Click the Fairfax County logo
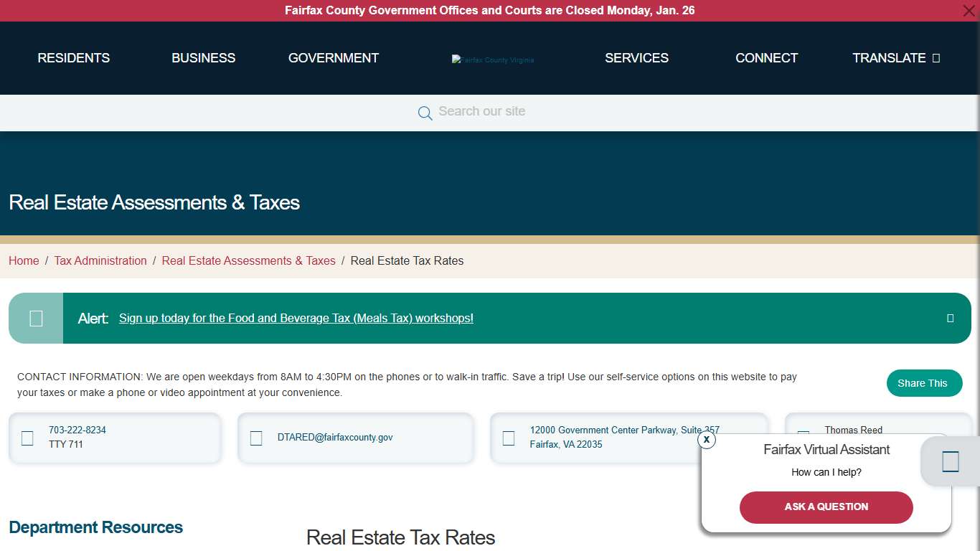 [493, 60]
